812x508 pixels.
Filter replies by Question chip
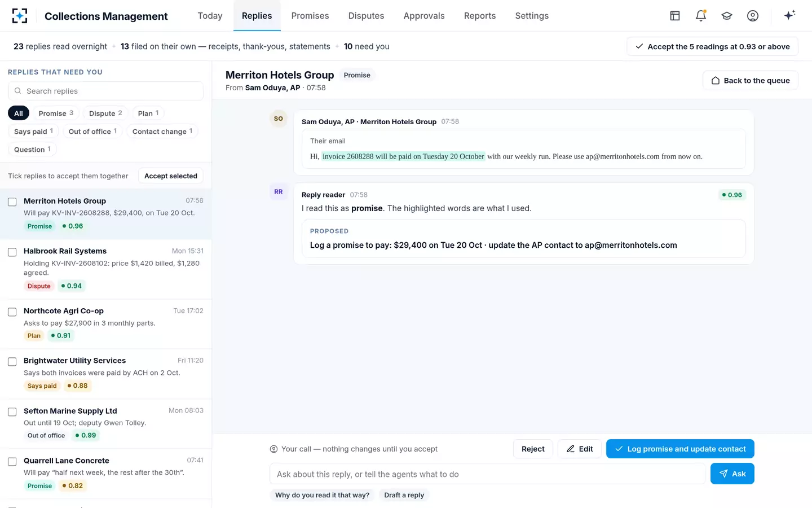[33, 150]
